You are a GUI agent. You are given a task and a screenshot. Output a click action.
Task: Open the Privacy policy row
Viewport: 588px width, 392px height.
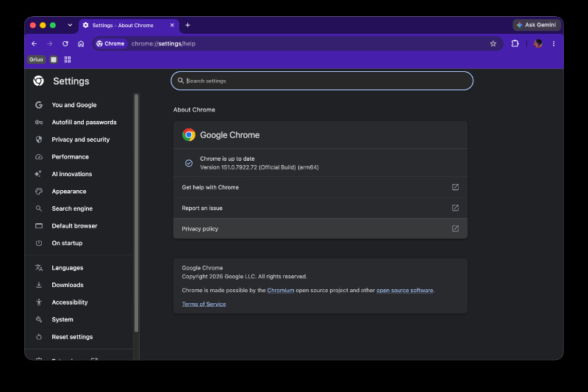point(320,228)
